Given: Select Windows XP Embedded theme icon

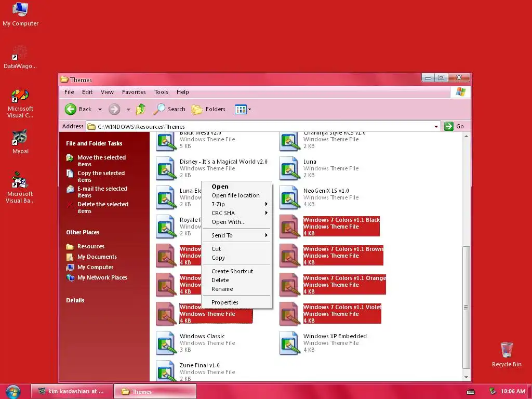Looking at the screenshot, I should [x=289, y=343].
